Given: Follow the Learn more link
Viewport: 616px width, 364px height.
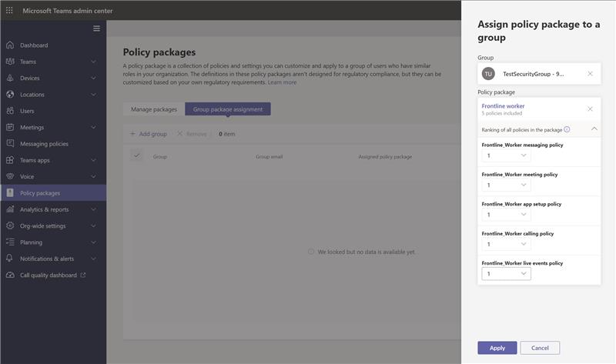Looking at the screenshot, I should [282, 82].
